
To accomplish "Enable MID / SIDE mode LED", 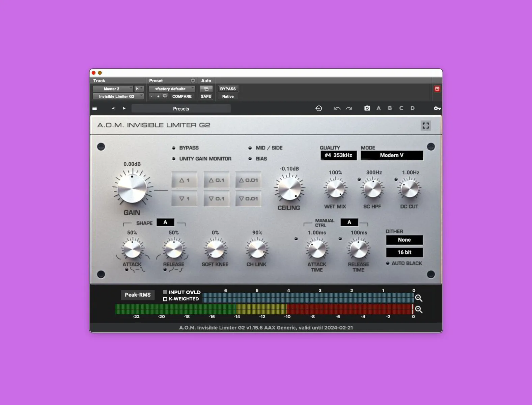I will [x=250, y=148].
